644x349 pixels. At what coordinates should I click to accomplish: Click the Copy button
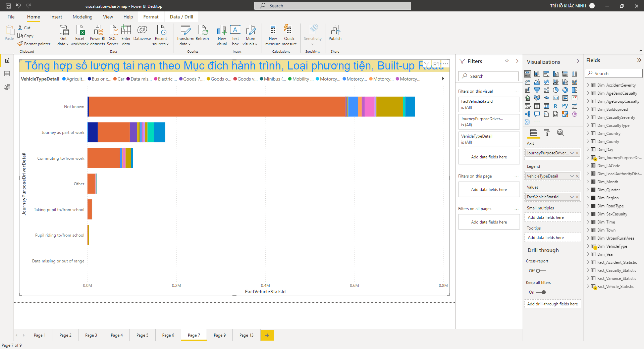point(25,36)
